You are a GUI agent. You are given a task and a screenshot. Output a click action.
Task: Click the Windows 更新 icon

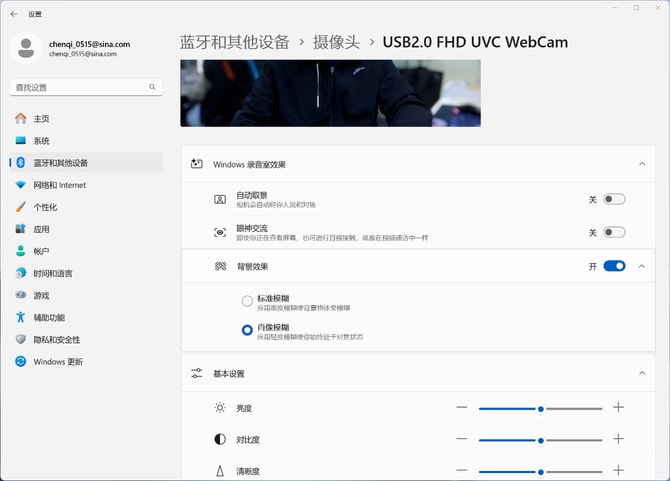point(21,361)
